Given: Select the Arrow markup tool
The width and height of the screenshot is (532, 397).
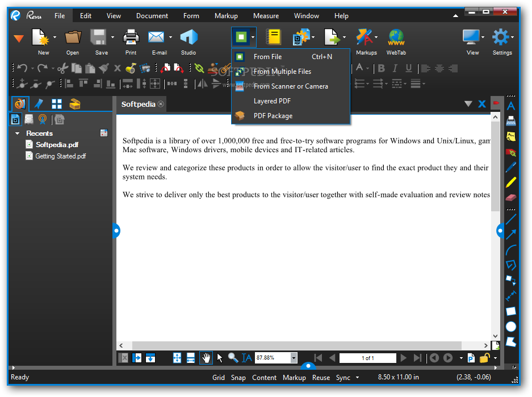Looking at the screenshot, I should 511,234.
